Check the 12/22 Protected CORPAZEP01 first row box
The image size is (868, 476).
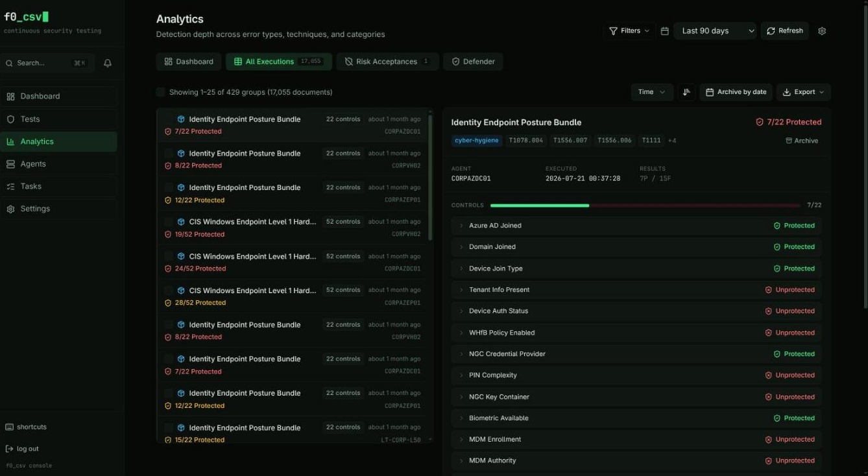coord(169,187)
